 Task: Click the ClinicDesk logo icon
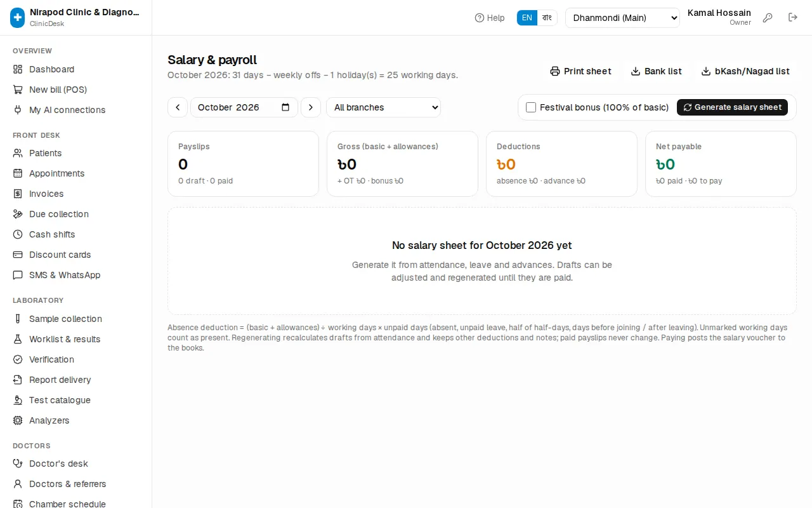(x=17, y=18)
